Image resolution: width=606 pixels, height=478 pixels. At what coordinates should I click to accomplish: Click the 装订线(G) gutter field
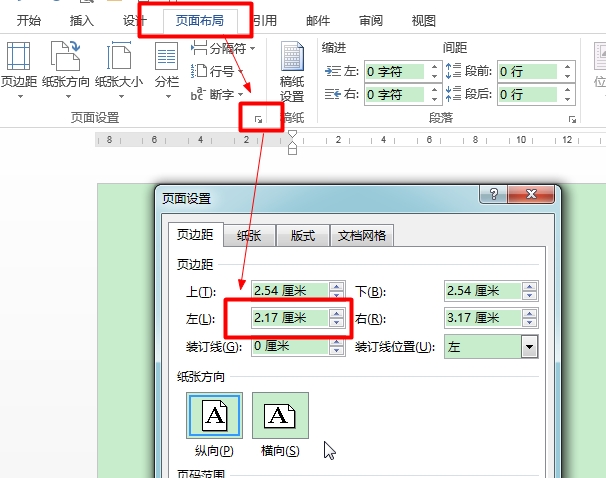point(290,345)
